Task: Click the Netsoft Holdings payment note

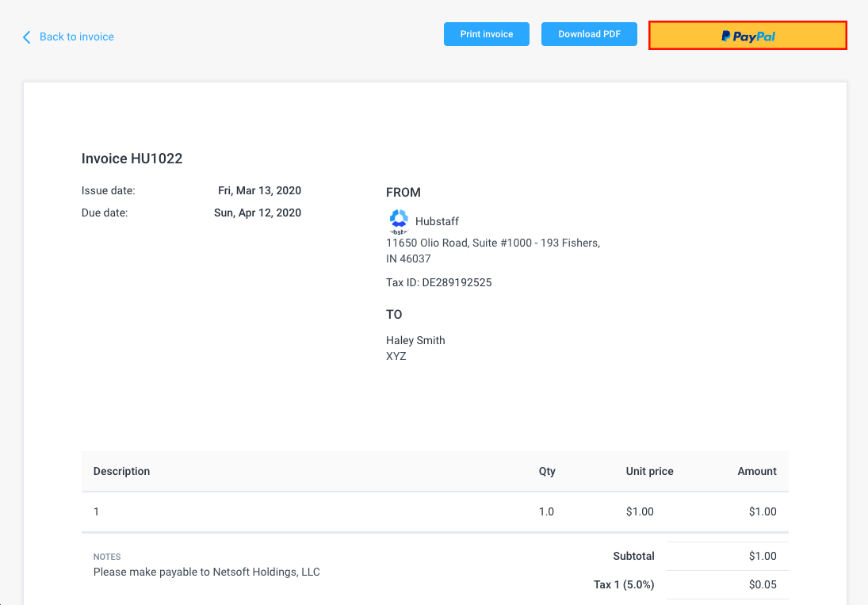Action: (206, 572)
